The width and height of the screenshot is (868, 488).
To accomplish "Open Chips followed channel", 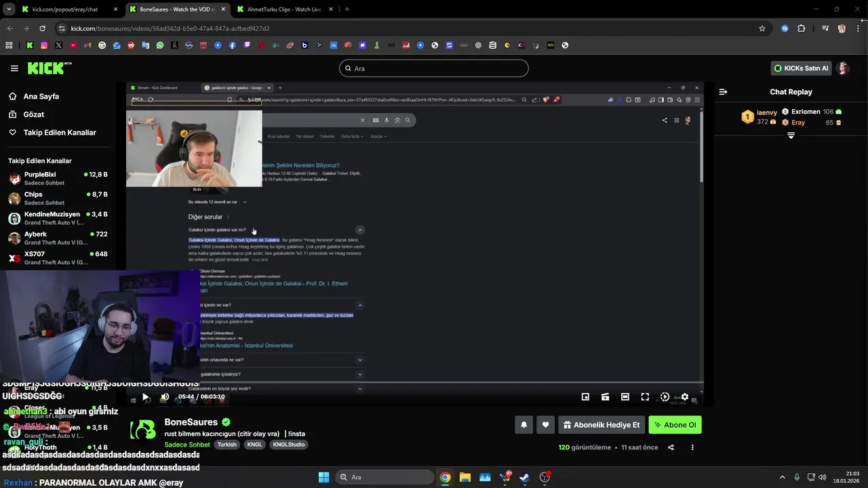I will 58,199.
